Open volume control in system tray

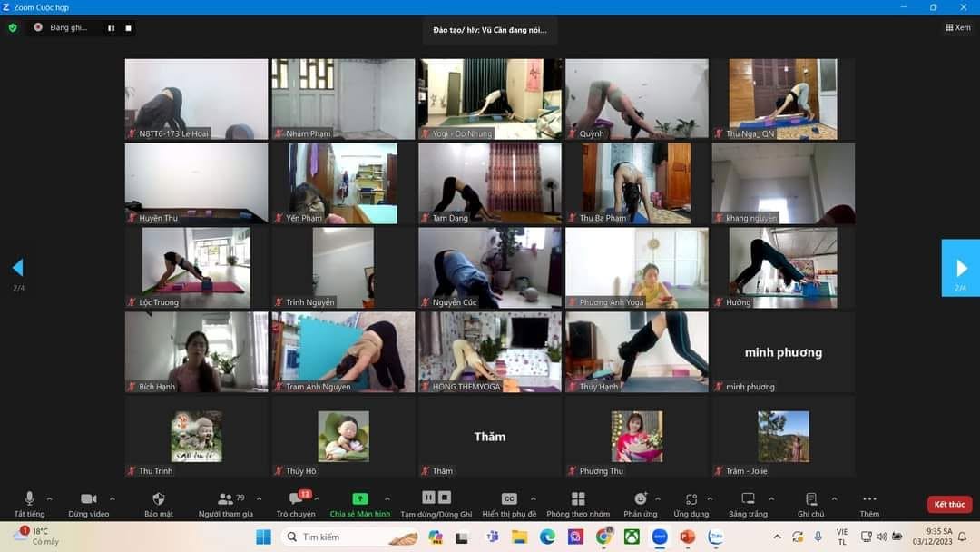point(881,537)
